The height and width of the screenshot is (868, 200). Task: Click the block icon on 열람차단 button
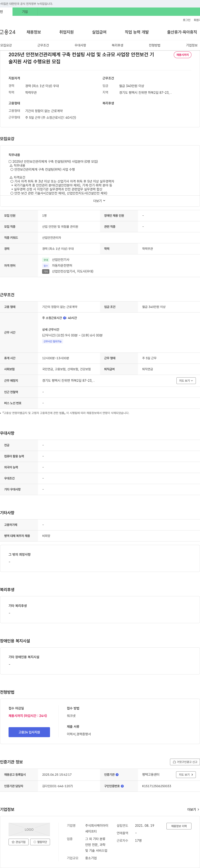tap(35, 842)
